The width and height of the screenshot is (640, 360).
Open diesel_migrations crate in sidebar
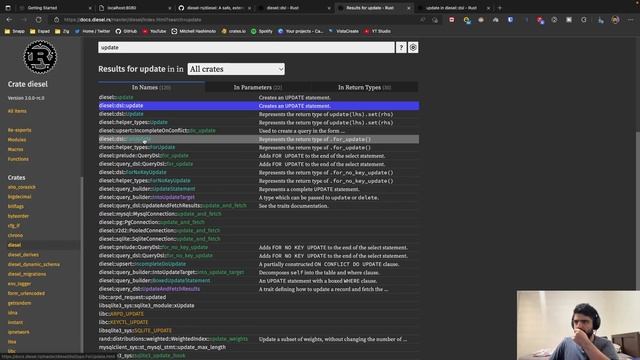pyautogui.click(x=27, y=274)
